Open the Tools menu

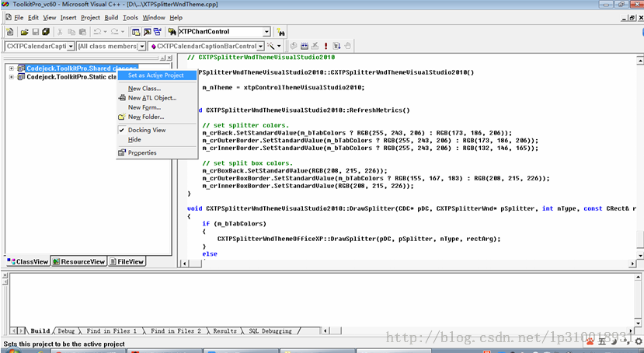(x=131, y=18)
